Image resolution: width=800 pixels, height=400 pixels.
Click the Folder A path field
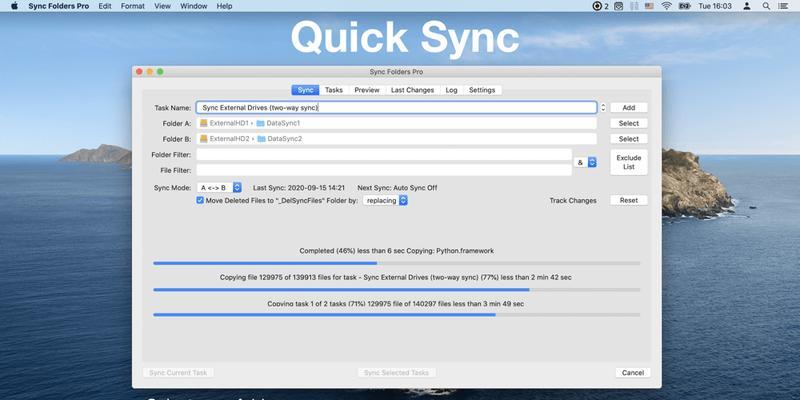[x=396, y=123]
